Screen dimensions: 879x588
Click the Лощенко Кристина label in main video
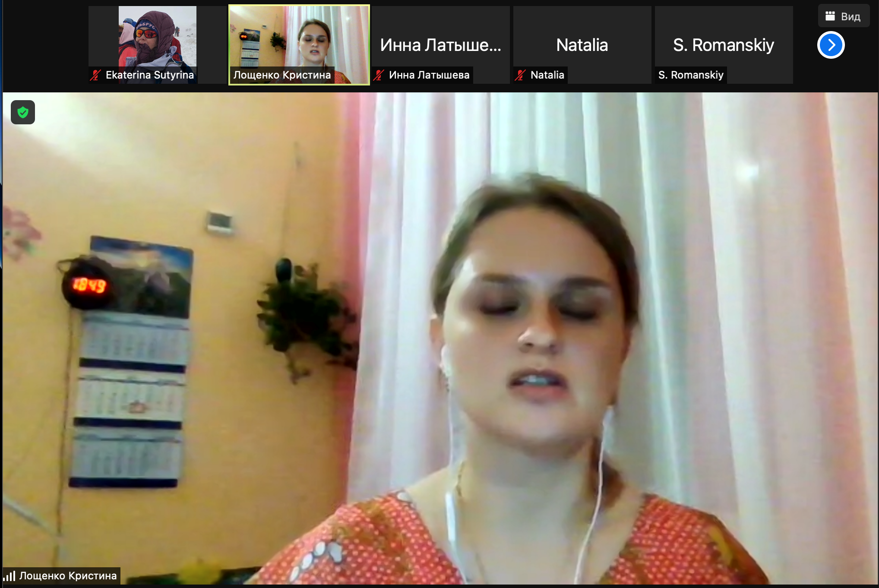(68, 576)
